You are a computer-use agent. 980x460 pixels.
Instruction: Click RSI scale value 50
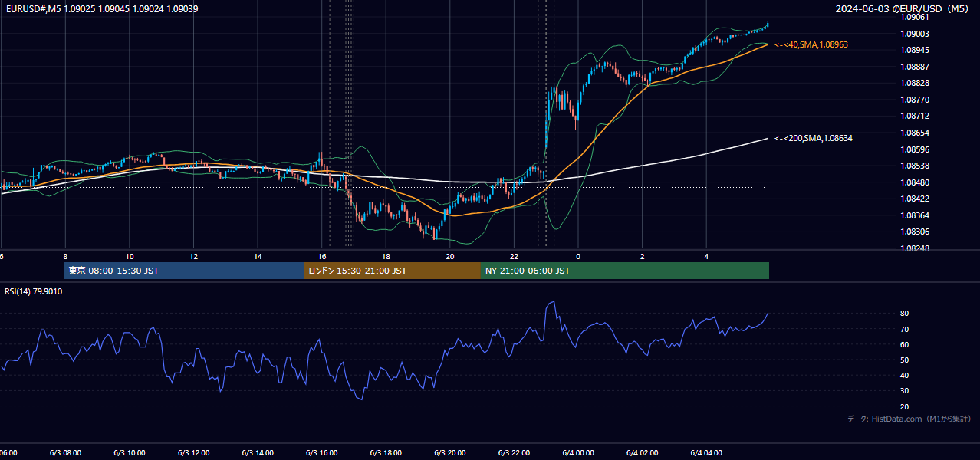point(905,360)
